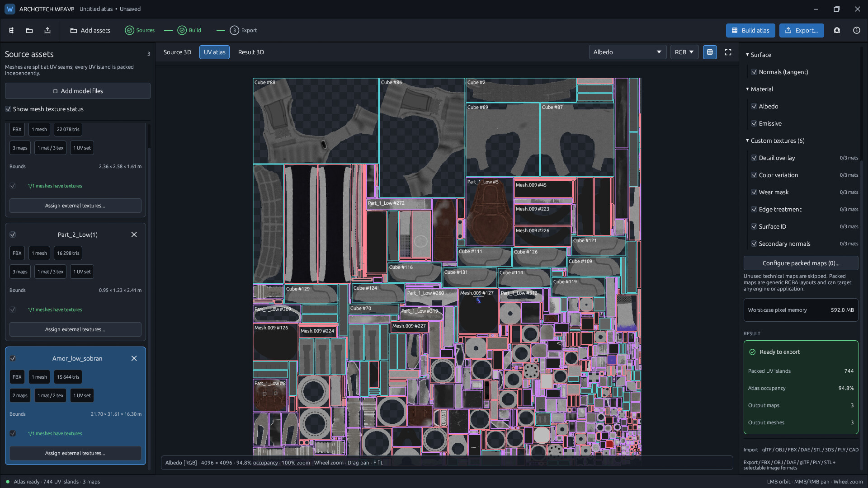Click the Add assets folder button

[x=90, y=30]
